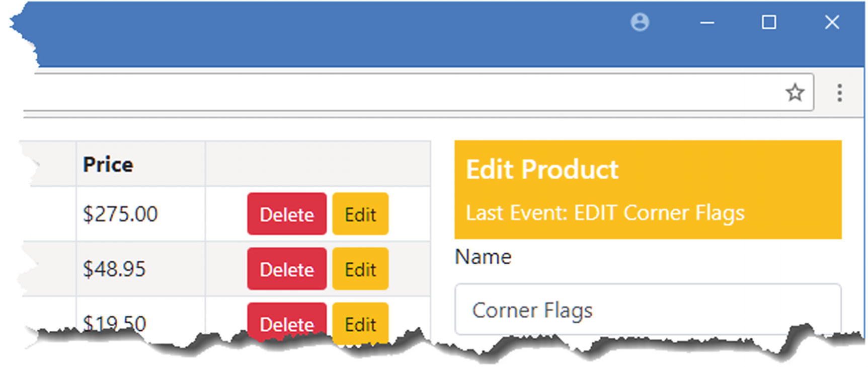Open the Chrome profile avatar icon
868x367 pixels.
(x=640, y=23)
